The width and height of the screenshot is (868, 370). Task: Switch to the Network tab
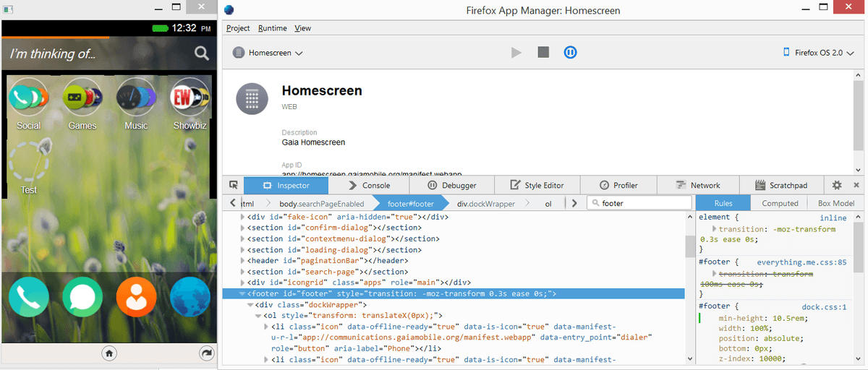tap(698, 185)
